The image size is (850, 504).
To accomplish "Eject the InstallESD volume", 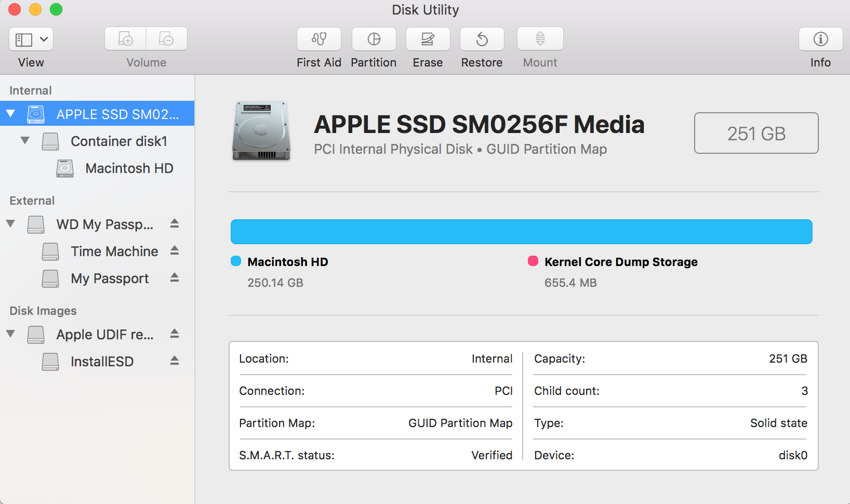I will pos(175,361).
